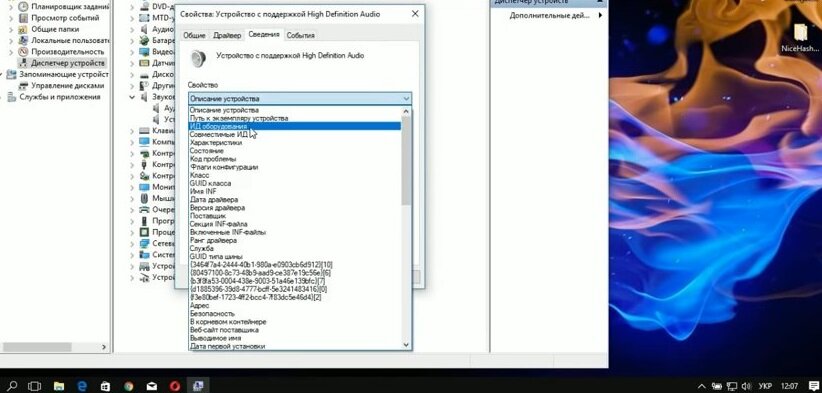This screenshot has height=393, width=822.
Task: Switch to the 'Сведения' tab
Action: point(264,35)
